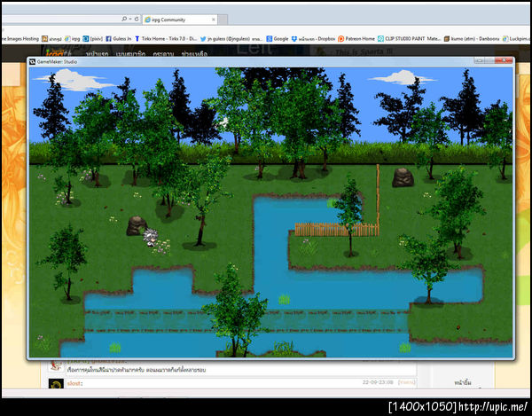532x416 pixels.
Task: Click the sloot username in the forum
Action: (74, 383)
